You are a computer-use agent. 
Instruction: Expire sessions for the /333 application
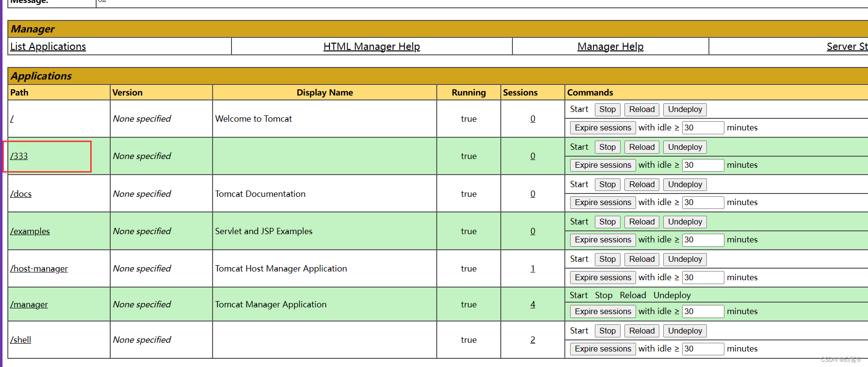603,165
